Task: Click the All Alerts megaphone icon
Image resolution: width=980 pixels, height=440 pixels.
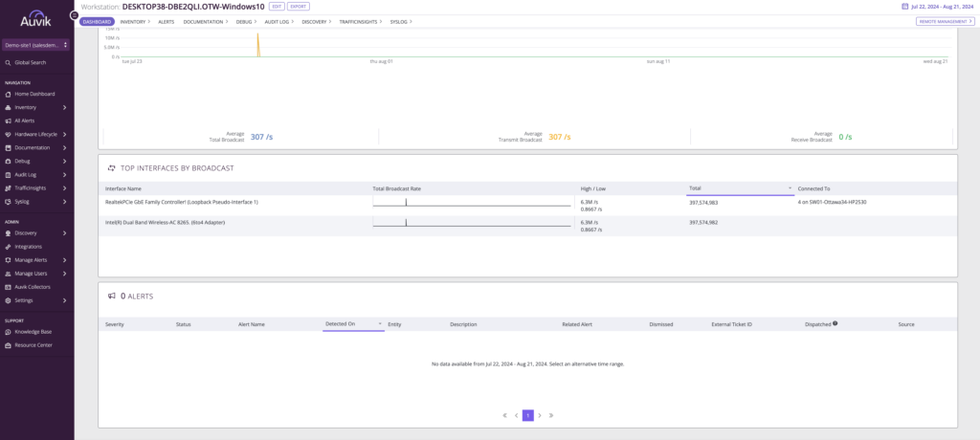Action: click(8, 121)
